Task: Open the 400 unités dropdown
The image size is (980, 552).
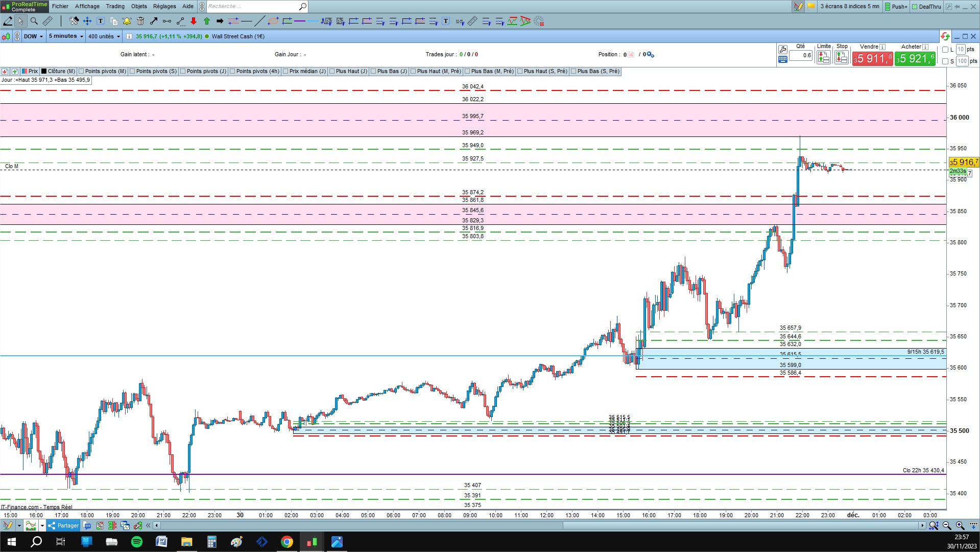Action: pos(104,36)
